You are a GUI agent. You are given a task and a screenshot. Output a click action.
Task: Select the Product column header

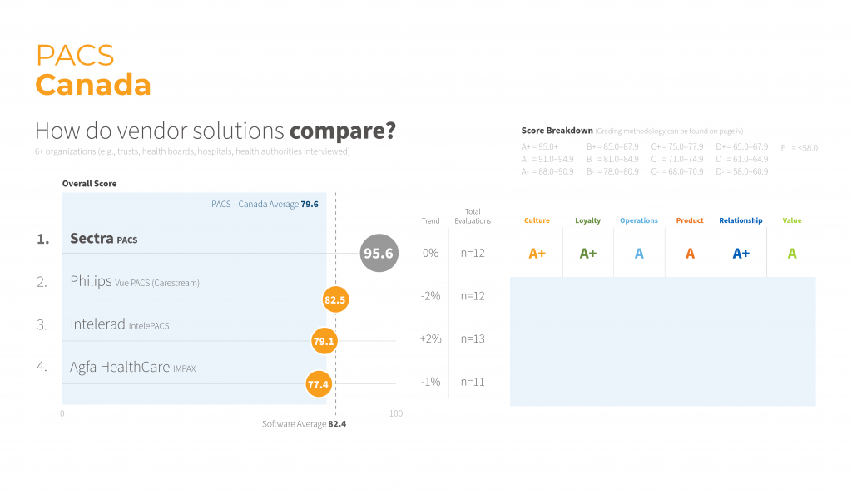click(x=690, y=220)
